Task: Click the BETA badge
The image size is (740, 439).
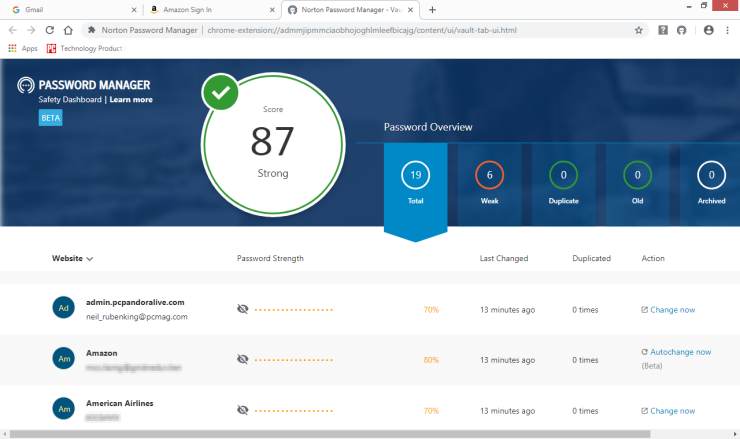Action: pyautogui.click(x=50, y=118)
